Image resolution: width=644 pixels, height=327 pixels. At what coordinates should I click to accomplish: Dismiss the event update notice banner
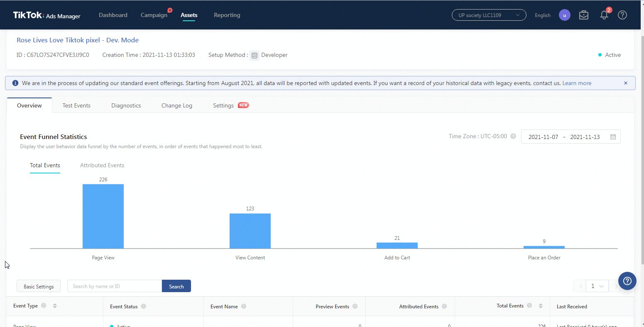coord(626,83)
